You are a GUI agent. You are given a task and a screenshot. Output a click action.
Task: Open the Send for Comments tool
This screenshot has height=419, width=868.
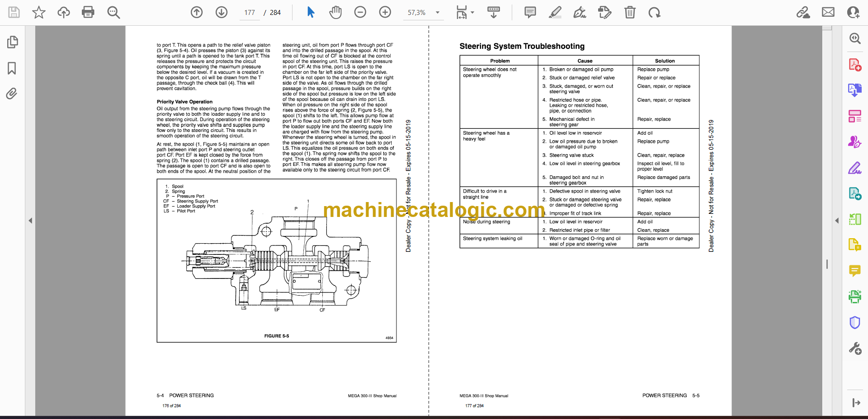pyautogui.click(x=855, y=194)
